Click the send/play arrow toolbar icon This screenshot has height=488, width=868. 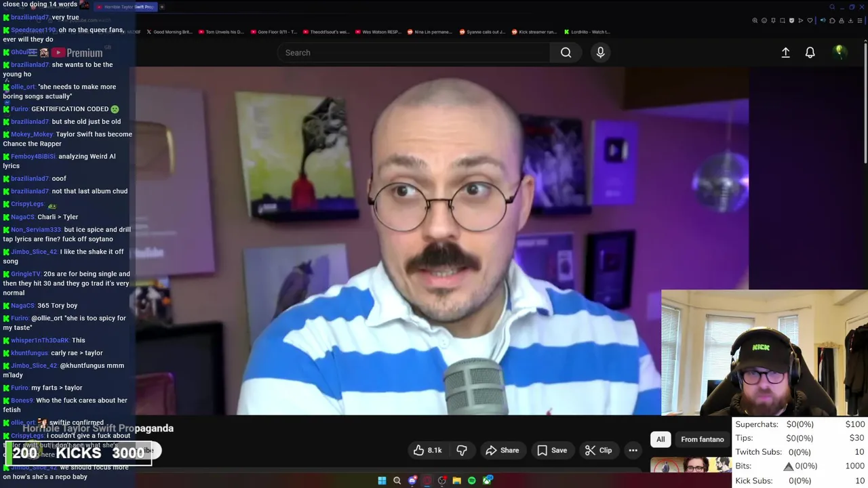point(801,20)
